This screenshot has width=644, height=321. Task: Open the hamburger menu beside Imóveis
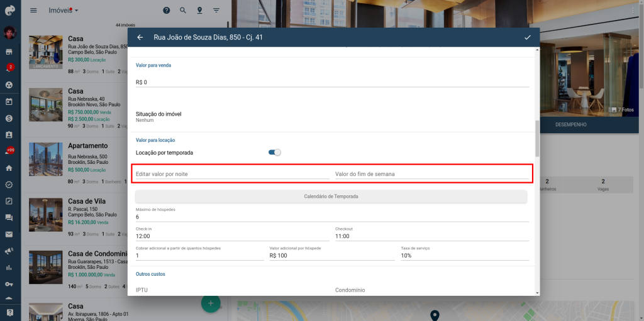pos(34,10)
